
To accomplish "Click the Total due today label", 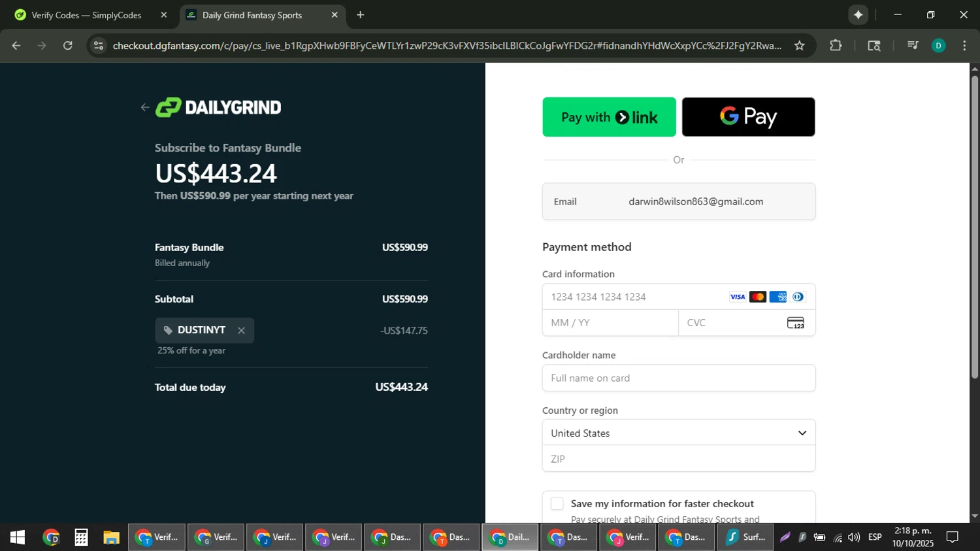I will click(190, 388).
